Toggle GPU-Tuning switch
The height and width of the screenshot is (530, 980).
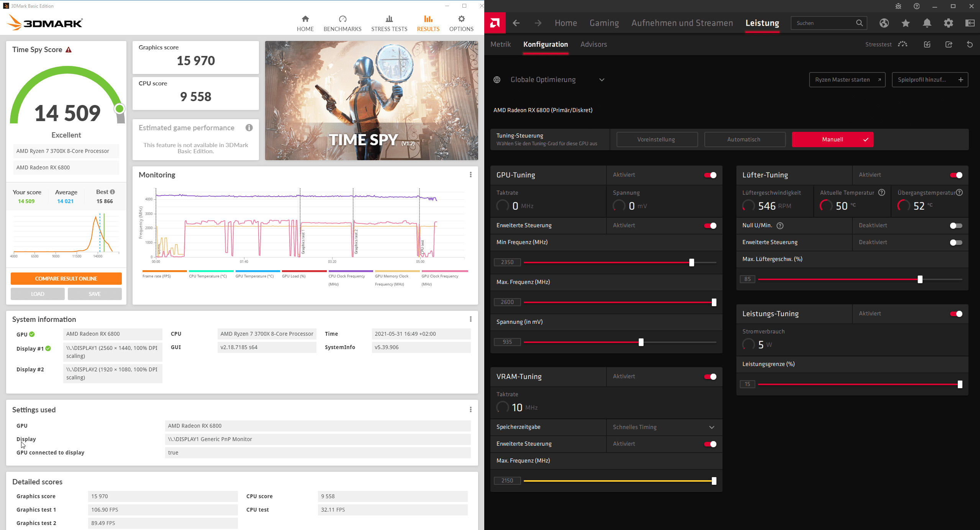click(710, 175)
